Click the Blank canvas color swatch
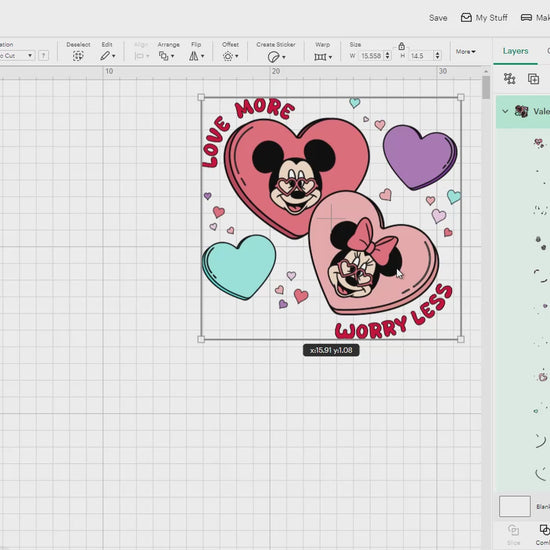The height and width of the screenshot is (550, 550). click(x=515, y=506)
